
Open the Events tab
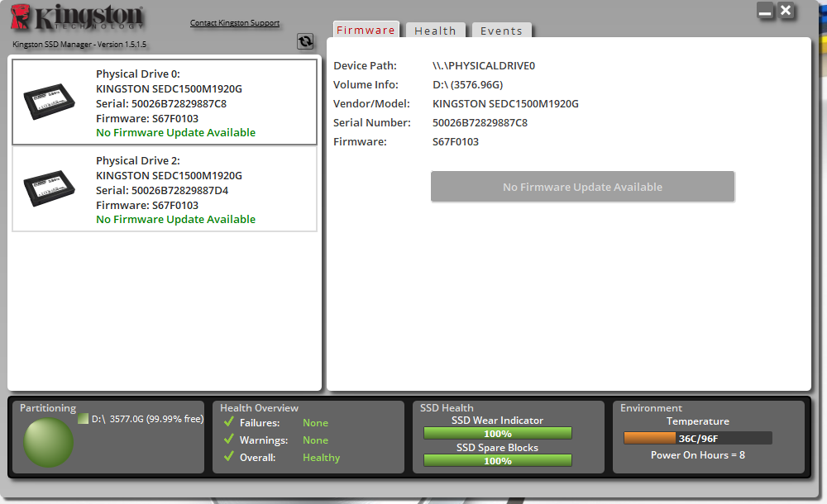pyautogui.click(x=502, y=31)
